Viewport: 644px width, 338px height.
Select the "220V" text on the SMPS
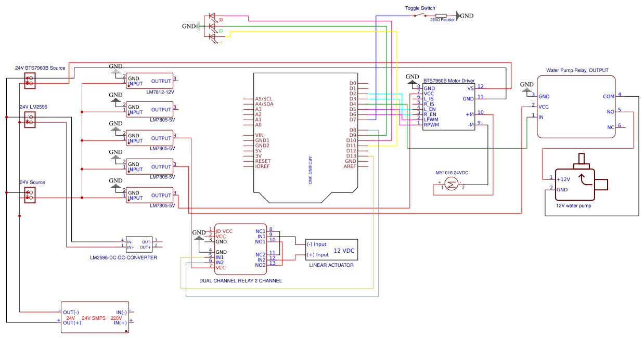pyautogui.click(x=116, y=318)
